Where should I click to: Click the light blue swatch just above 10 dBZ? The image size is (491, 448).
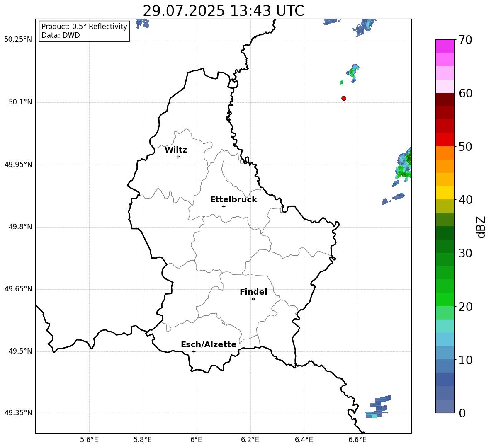point(445,353)
